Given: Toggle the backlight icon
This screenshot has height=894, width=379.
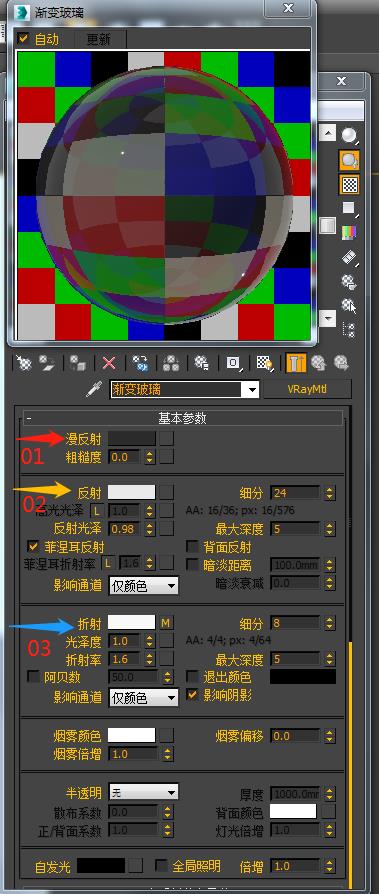Looking at the screenshot, I should 349,160.
